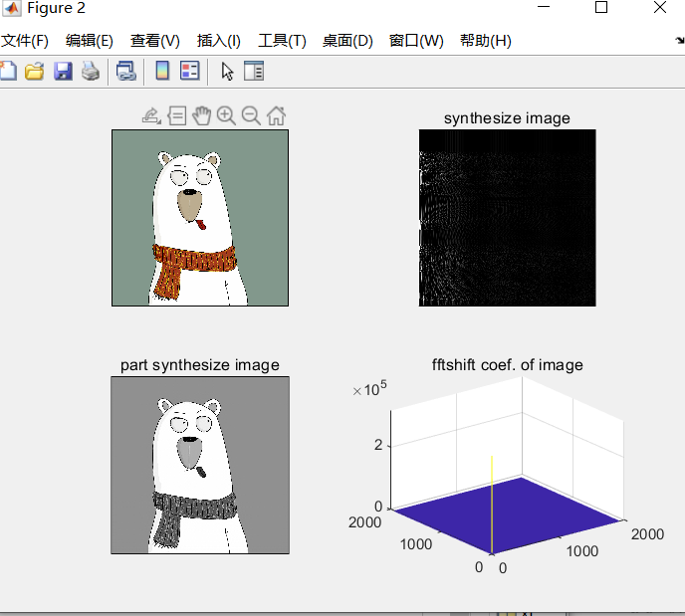
Task: Open the 插入(I) menu
Action: tap(218, 41)
